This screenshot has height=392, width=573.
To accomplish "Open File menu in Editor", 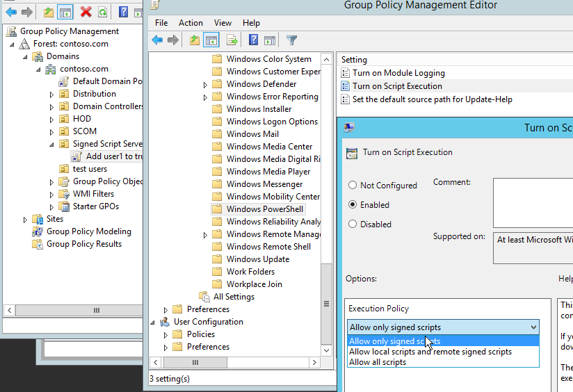I will [161, 23].
